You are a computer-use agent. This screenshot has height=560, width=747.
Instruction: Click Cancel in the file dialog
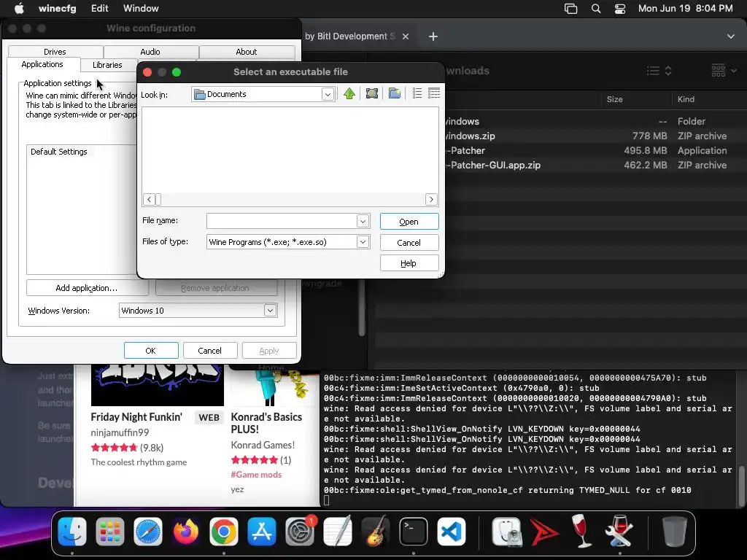409,242
